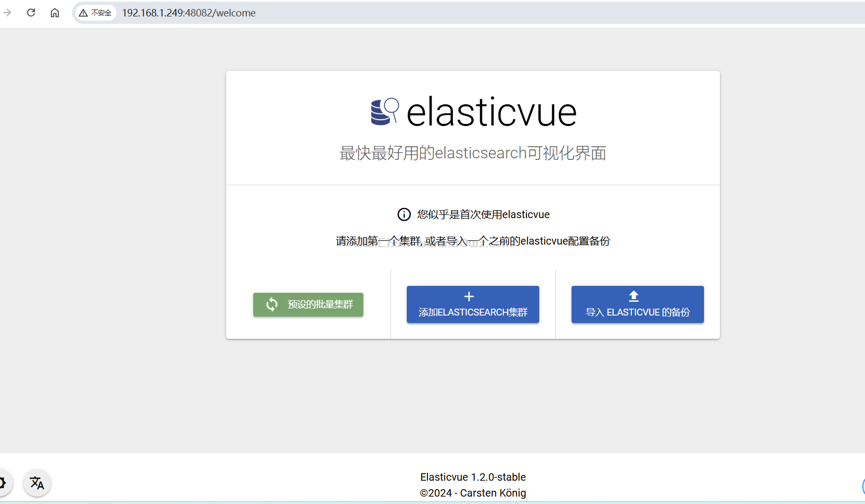This screenshot has height=504, width=865.
Task: Click the sync arrows icon on green button
Action: coord(272,304)
